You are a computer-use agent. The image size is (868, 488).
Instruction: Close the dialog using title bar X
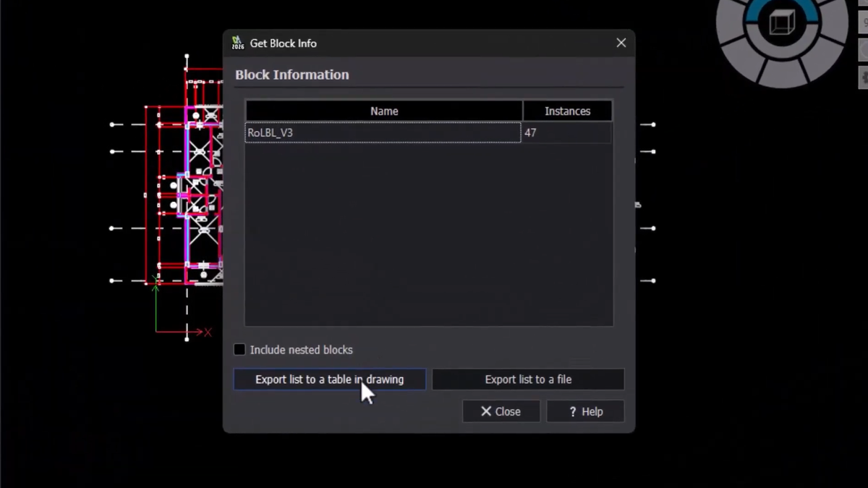(x=621, y=43)
